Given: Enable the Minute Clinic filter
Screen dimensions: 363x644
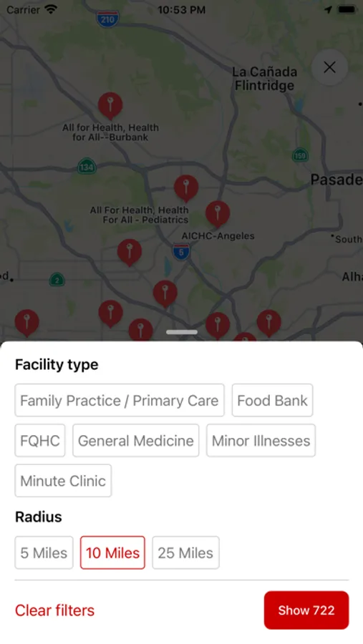Looking at the screenshot, I should pos(63,481).
